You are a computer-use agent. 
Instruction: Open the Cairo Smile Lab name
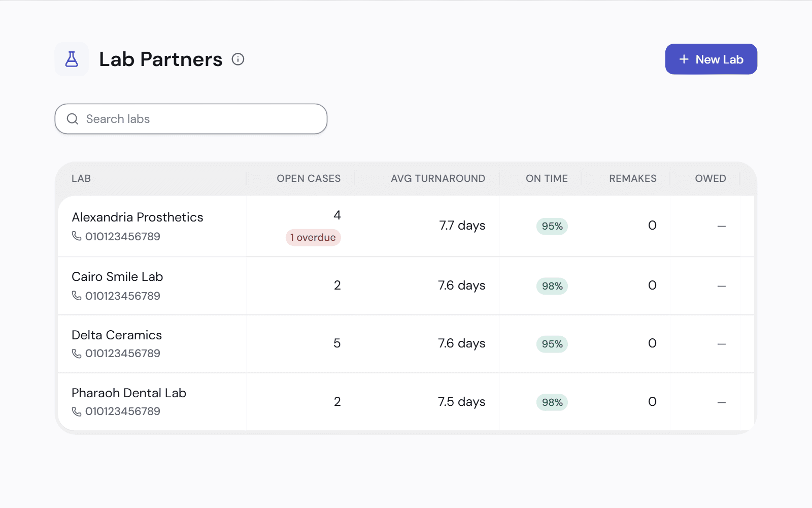coord(117,277)
